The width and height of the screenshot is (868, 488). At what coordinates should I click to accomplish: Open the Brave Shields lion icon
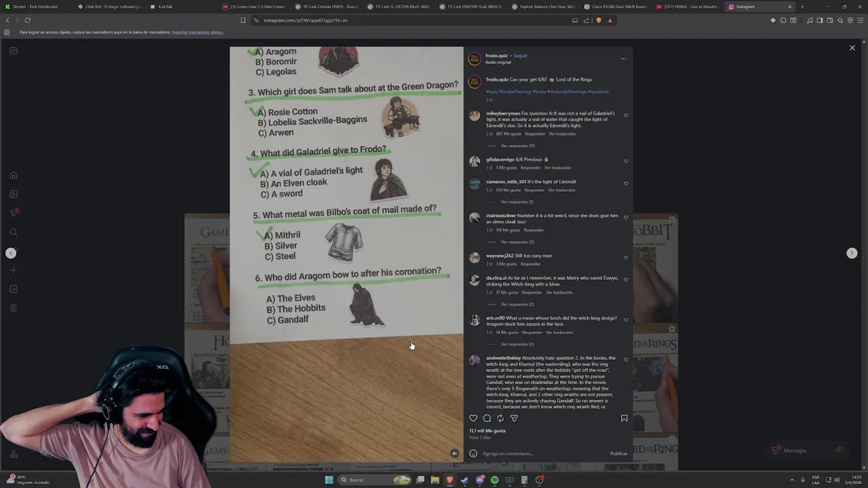pos(598,20)
